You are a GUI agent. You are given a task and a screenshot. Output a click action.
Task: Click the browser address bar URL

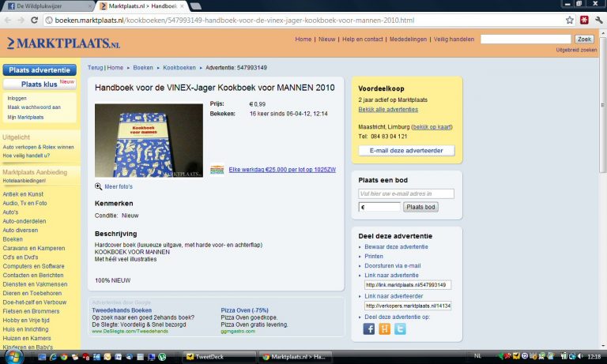tap(235, 20)
